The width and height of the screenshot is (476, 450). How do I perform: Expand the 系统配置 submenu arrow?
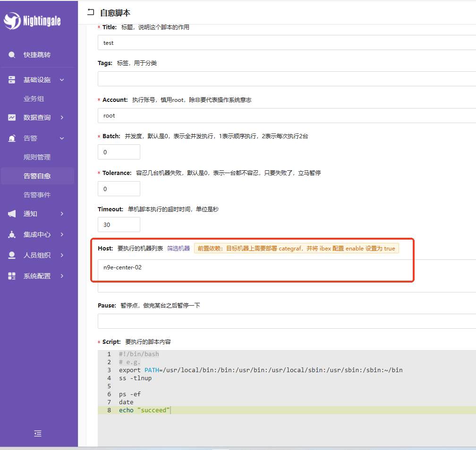(x=62, y=276)
